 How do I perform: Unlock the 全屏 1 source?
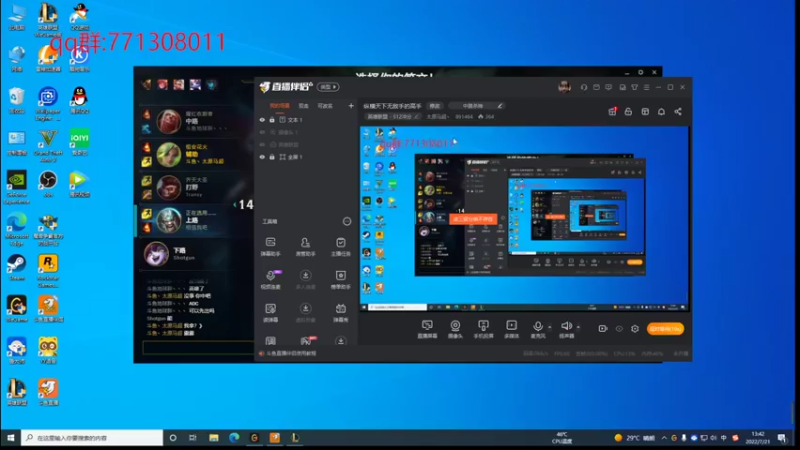[272, 157]
